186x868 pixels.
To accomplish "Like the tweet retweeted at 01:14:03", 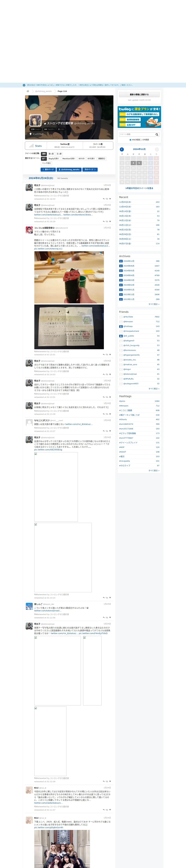I will click(x=110, y=374).
